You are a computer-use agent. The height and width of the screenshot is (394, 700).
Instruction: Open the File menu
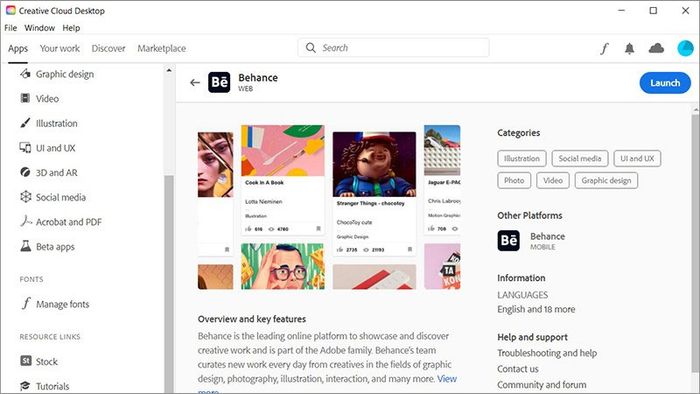[x=11, y=28]
